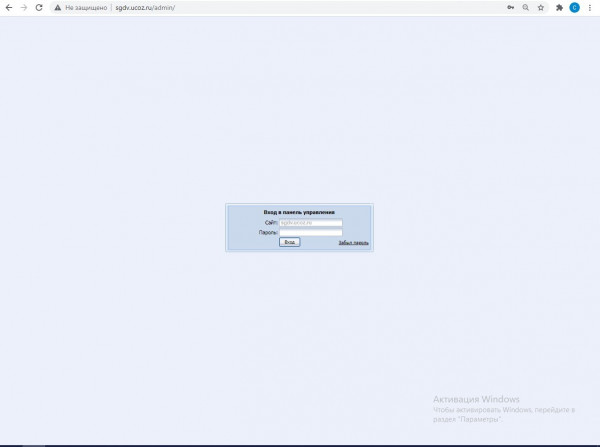Click the 'Не защищено' text label
This screenshot has height=447, width=600.
coord(86,7)
